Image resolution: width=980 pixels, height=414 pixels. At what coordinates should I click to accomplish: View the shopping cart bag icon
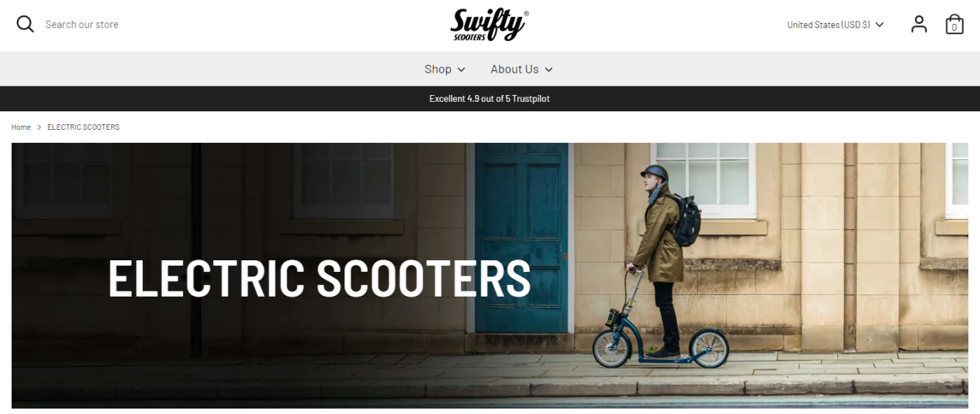[955, 25]
